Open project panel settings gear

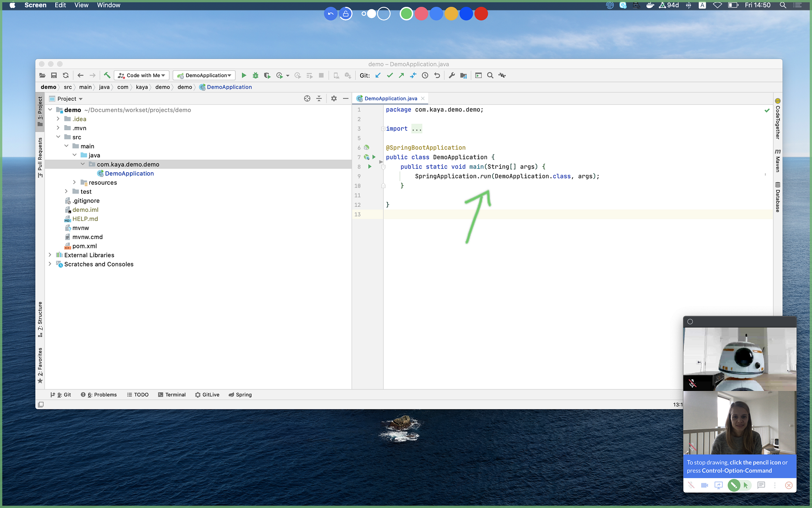[334, 99]
